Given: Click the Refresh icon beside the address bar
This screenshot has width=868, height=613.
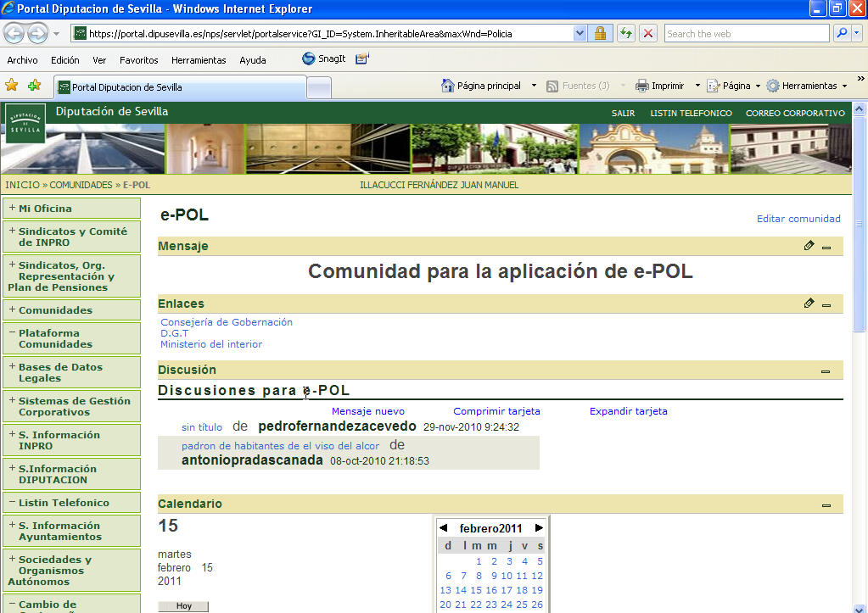Looking at the screenshot, I should (626, 33).
